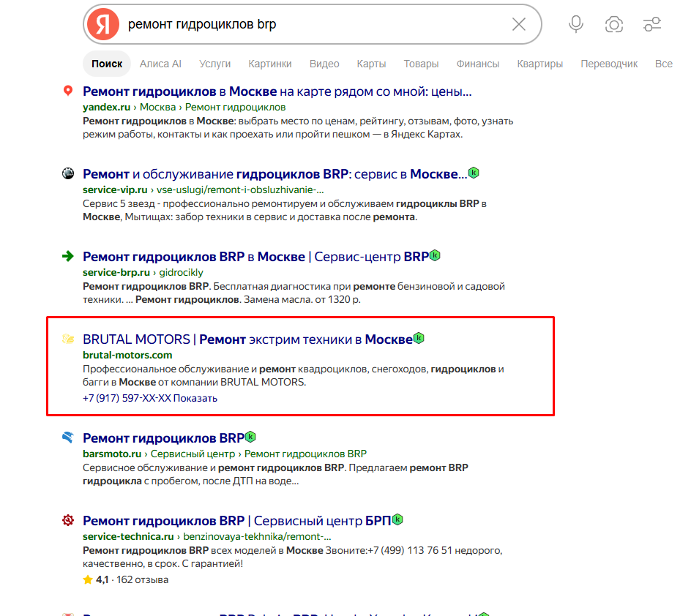Select the Карты tab
Image resolution: width=691 pixels, height=616 pixels.
coord(371,64)
